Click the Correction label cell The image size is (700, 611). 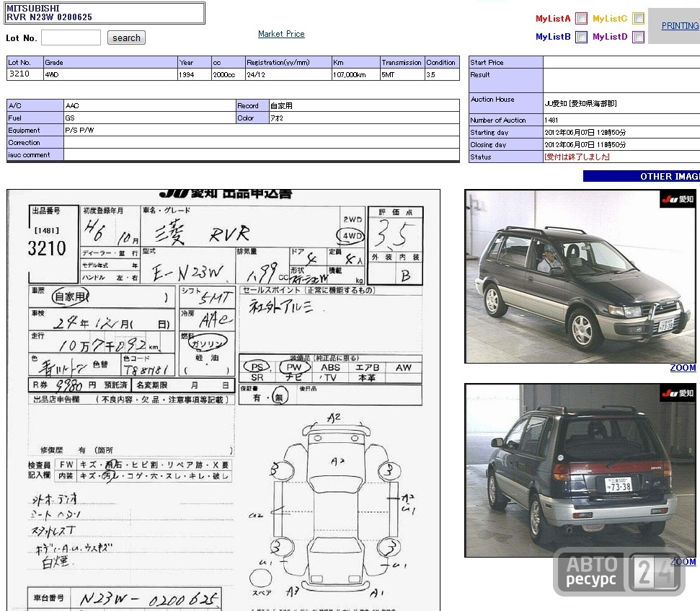(35, 143)
